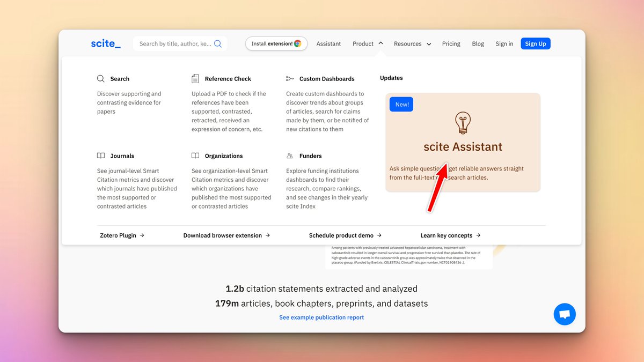The image size is (644, 362).
Task: Click arrow next to Download browser extension
Action: click(x=268, y=235)
